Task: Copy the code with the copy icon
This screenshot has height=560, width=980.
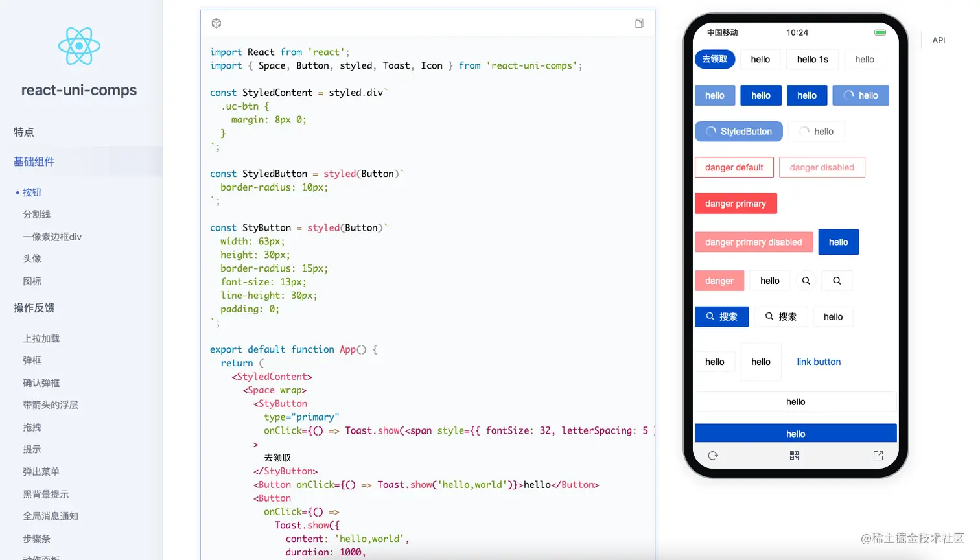Action: [x=639, y=23]
